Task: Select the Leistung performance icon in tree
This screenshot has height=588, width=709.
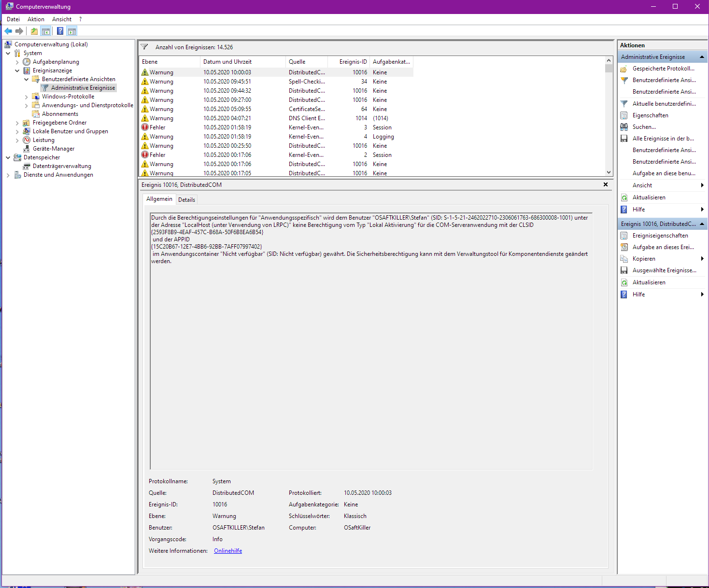Action: (x=27, y=140)
